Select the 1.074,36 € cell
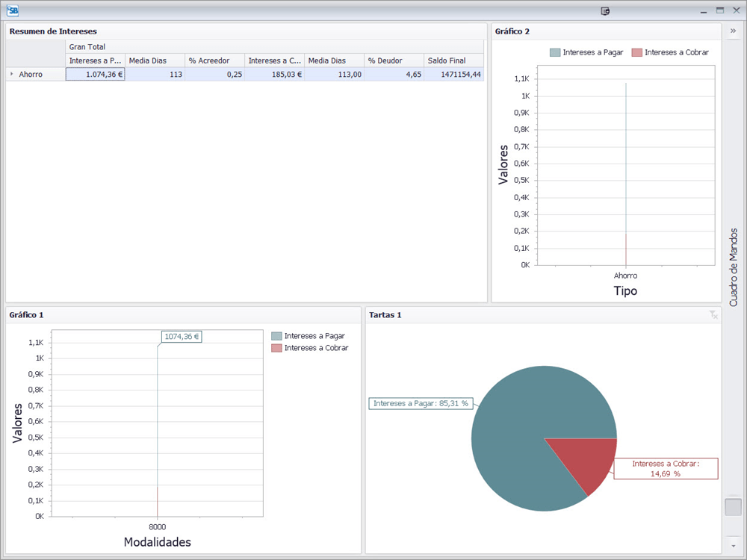Screen dimensions: 747x560 95,74
